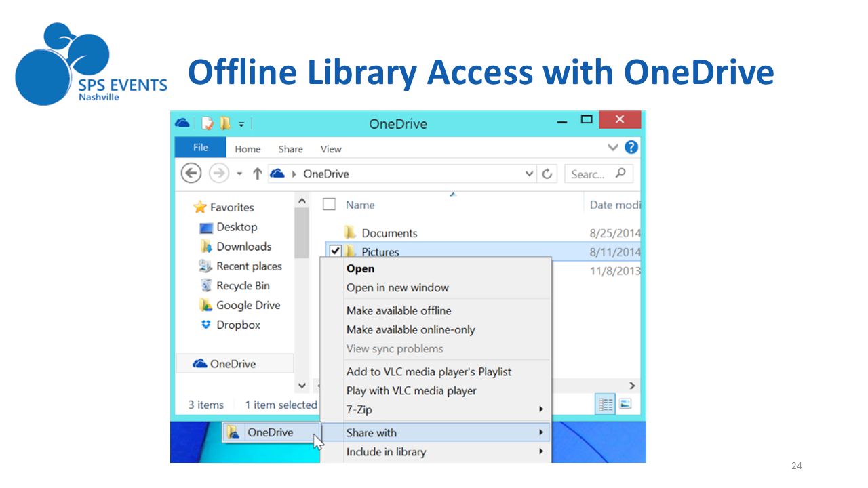This screenshot has width=868, height=488.
Task: Click the Favorites star icon
Action: (x=199, y=207)
